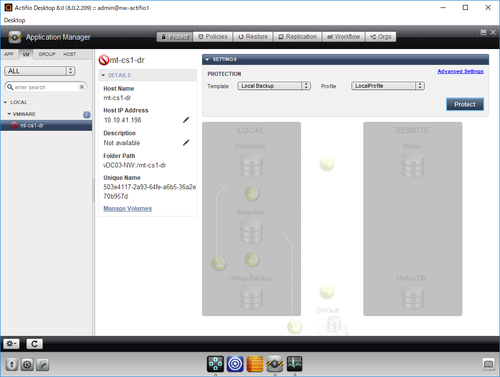Screen dimensions: 500x377
Task: Open the ALL filter dropdown
Action: [x=40, y=71]
